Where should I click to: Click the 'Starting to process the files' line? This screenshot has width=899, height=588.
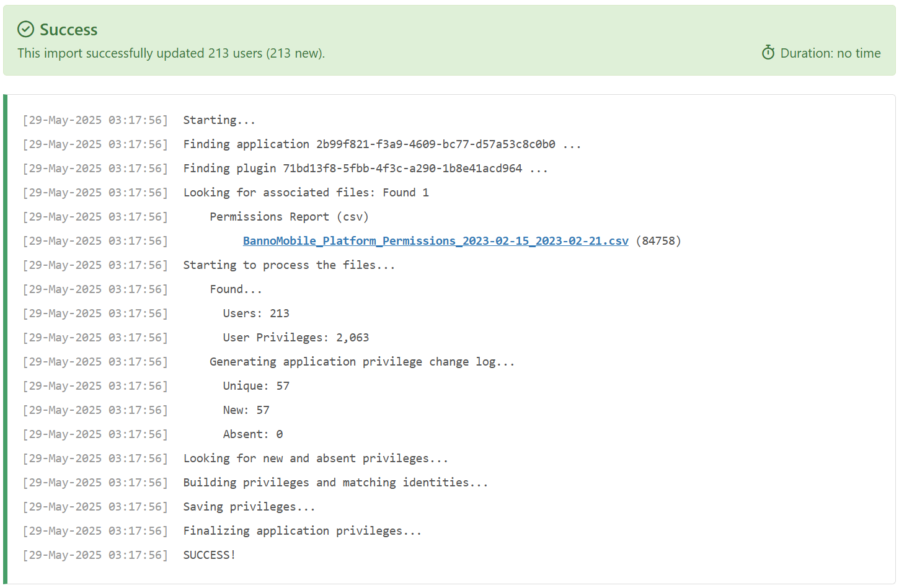tap(289, 265)
